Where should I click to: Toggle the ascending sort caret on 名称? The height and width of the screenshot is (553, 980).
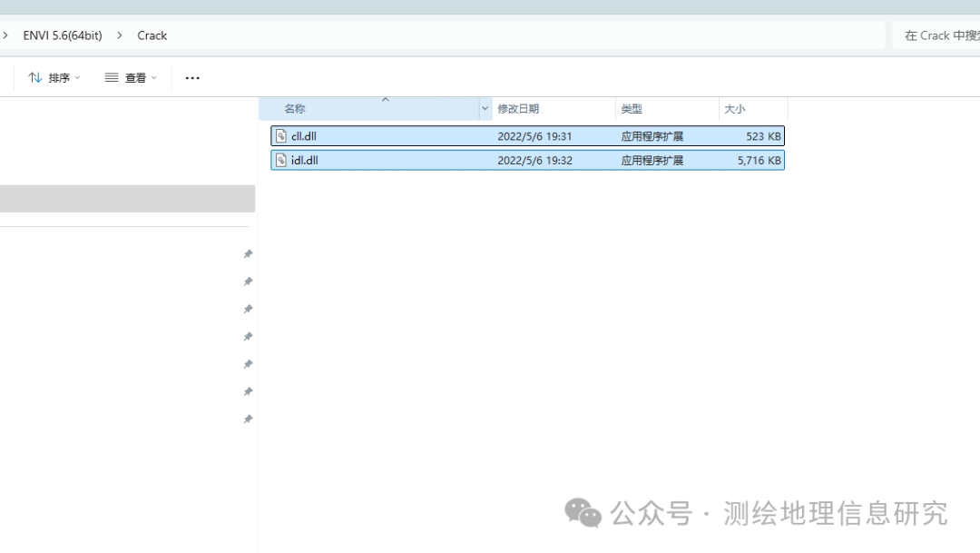[x=385, y=102]
